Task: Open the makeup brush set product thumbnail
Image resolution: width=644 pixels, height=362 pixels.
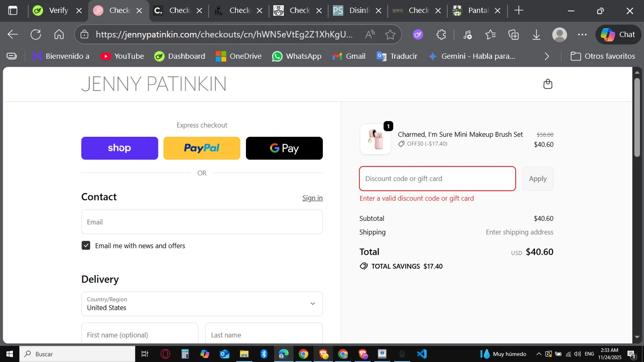Action: click(x=375, y=139)
